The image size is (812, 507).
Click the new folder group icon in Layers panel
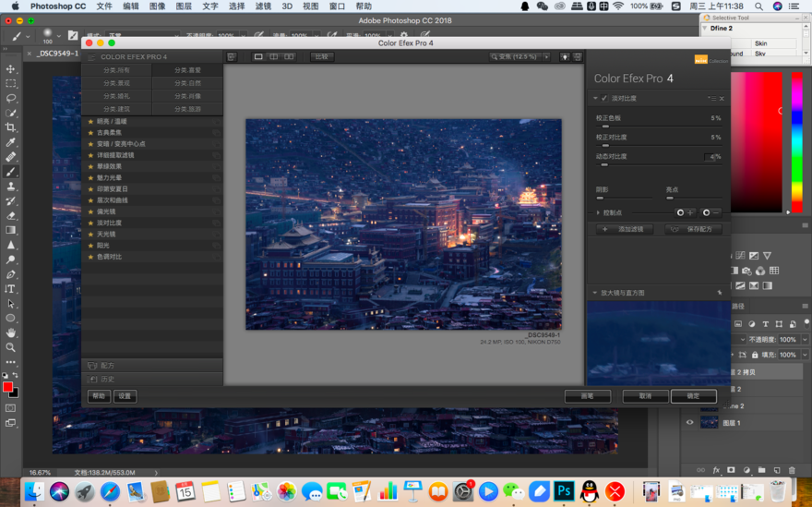pos(762,470)
